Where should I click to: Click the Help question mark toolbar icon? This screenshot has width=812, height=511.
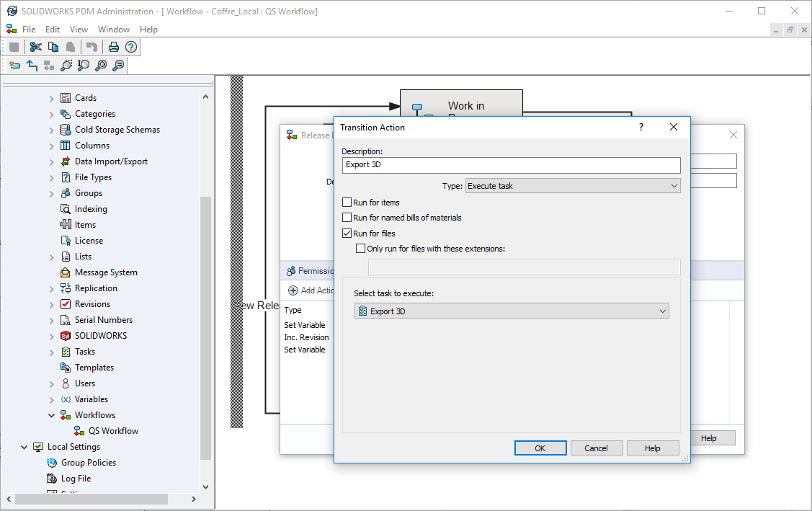[x=130, y=47]
